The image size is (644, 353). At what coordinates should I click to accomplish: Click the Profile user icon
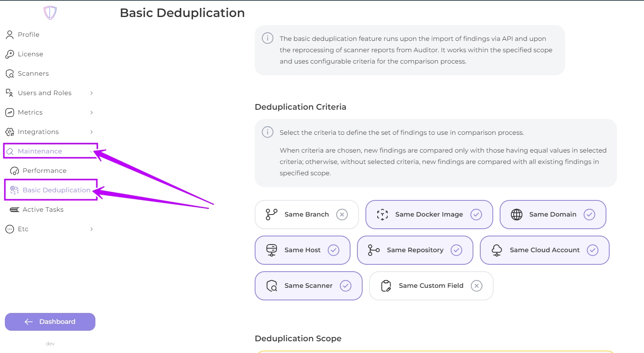click(x=10, y=35)
